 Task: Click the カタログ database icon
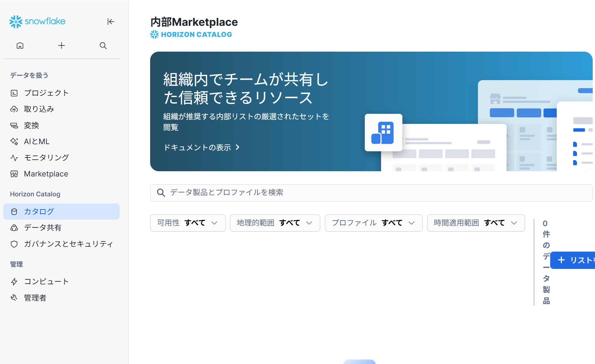(x=14, y=212)
